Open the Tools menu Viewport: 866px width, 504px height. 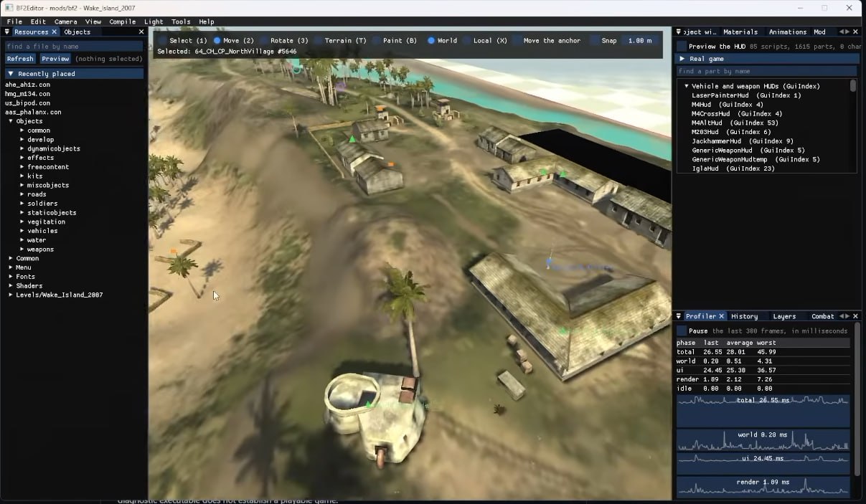181,22
